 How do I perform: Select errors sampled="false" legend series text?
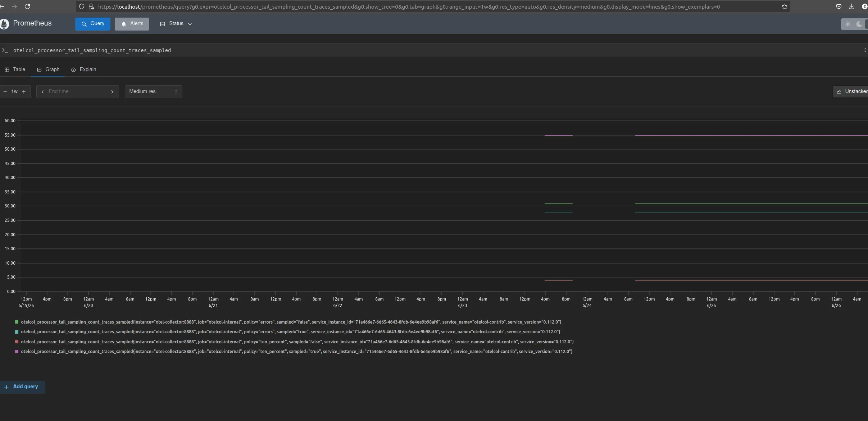(291, 322)
